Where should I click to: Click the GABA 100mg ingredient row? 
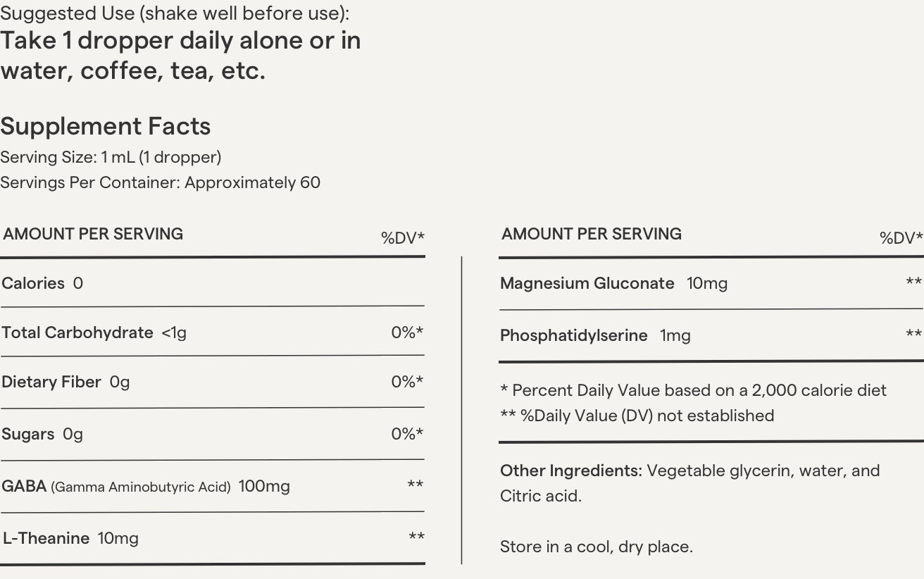coord(146,486)
